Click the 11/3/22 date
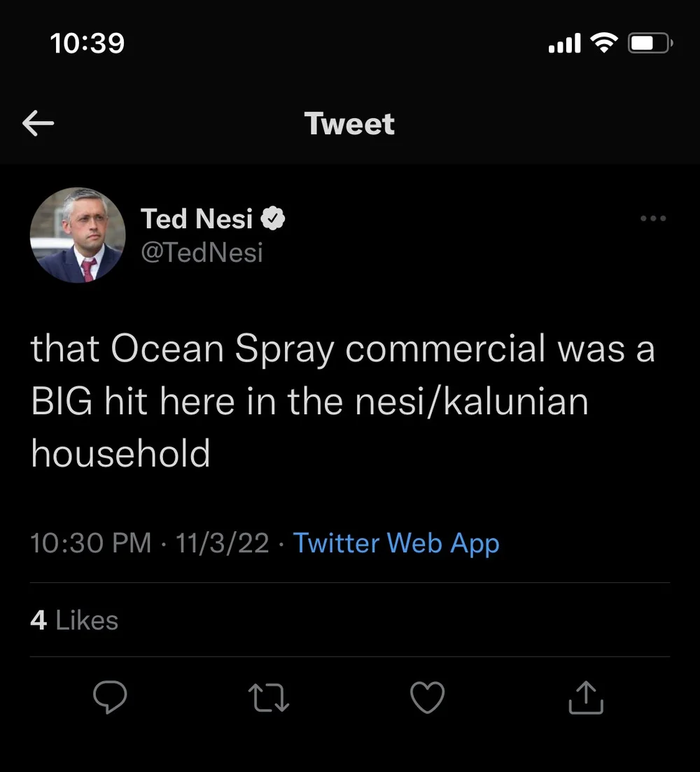The image size is (700, 772). [x=223, y=543]
